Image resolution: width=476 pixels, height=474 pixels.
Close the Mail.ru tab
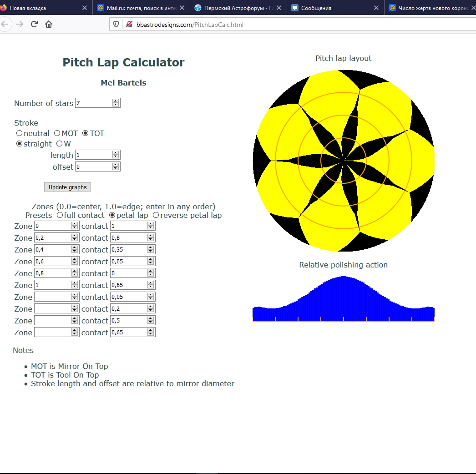[182, 8]
